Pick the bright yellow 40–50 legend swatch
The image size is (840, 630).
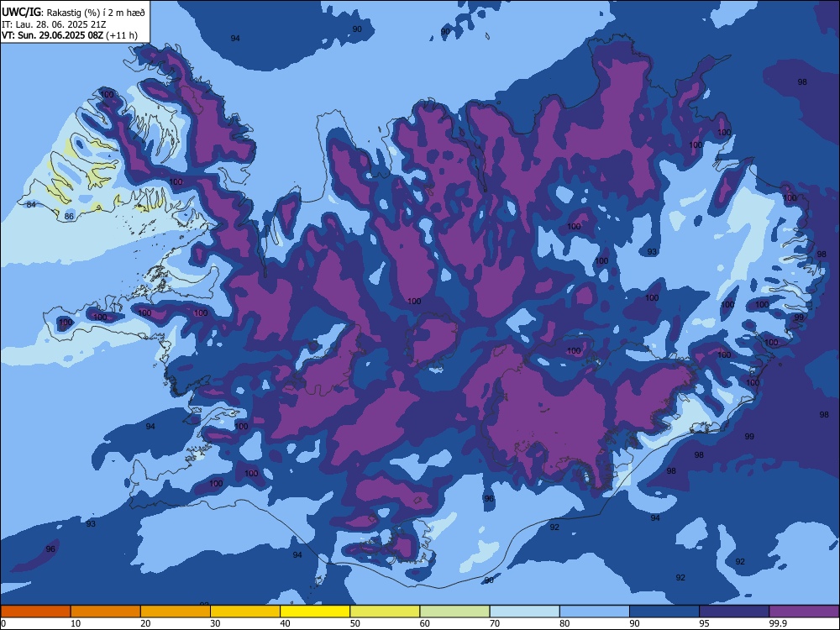click(x=315, y=612)
